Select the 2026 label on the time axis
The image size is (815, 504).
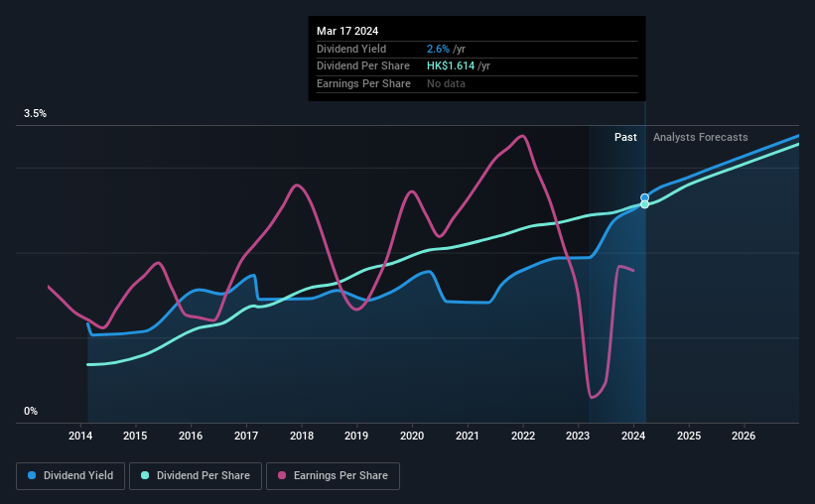[x=744, y=436]
